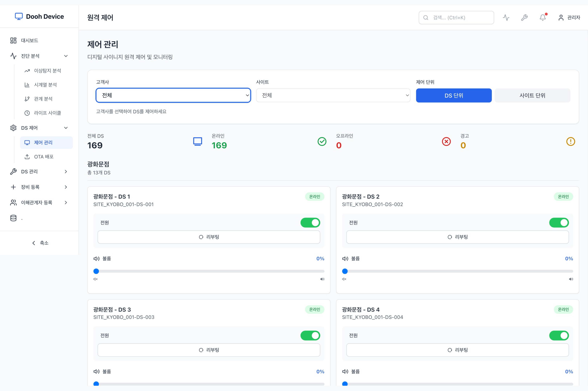Go to 이상탐지 분석 page
Screen dimensions: 588x391
[x=47, y=71]
